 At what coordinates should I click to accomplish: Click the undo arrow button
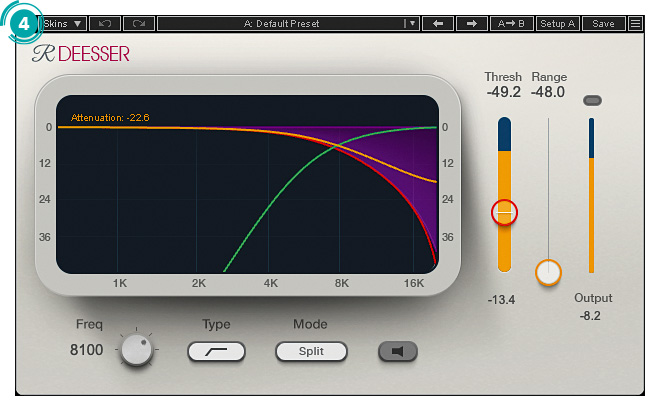tap(105, 24)
